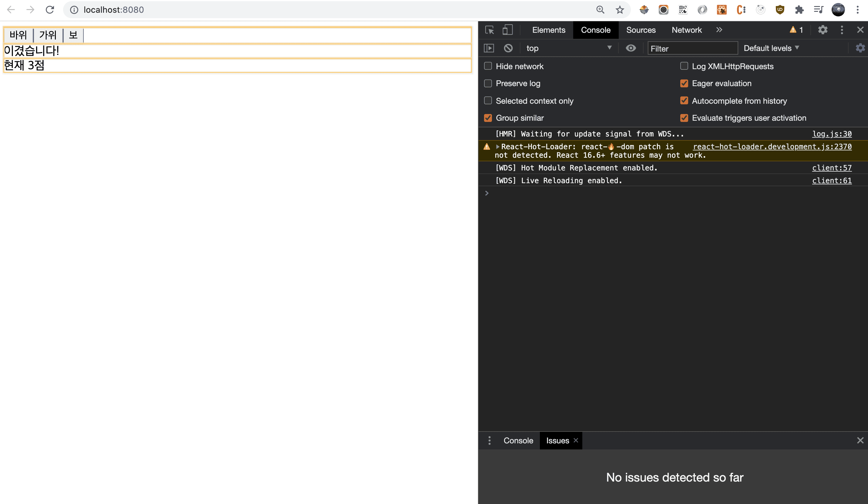868x504 pixels.
Task: Reload the page with refresh icon
Action: [50, 10]
